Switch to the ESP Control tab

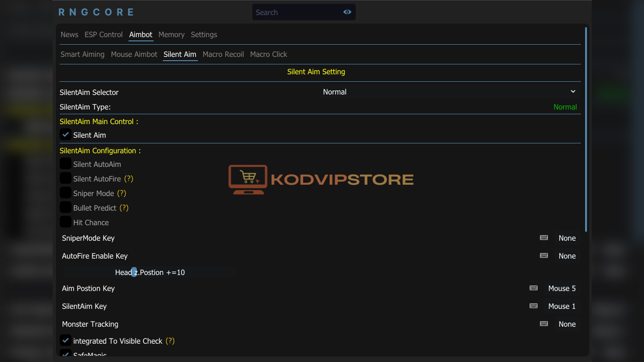point(103,35)
